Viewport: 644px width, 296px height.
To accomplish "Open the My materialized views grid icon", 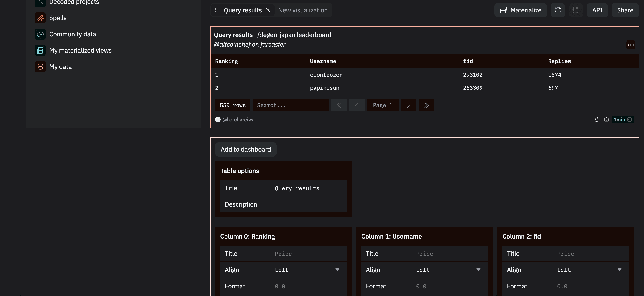I will [40, 50].
